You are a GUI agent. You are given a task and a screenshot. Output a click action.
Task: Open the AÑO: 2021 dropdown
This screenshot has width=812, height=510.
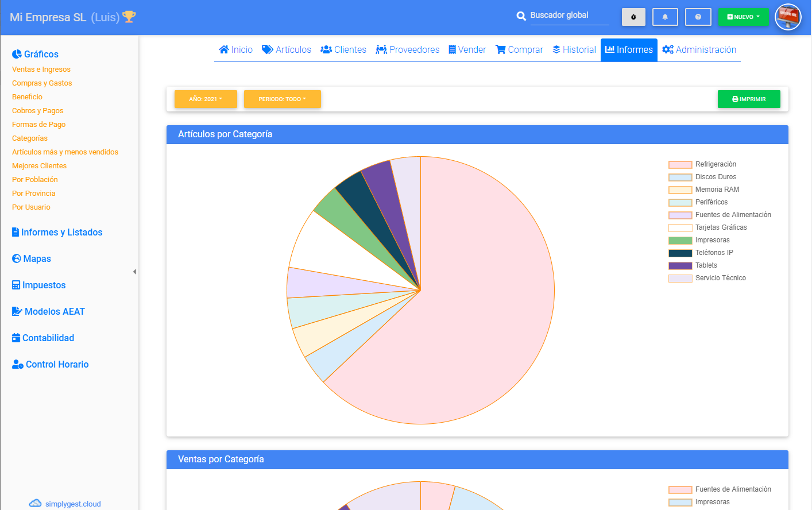coord(206,99)
